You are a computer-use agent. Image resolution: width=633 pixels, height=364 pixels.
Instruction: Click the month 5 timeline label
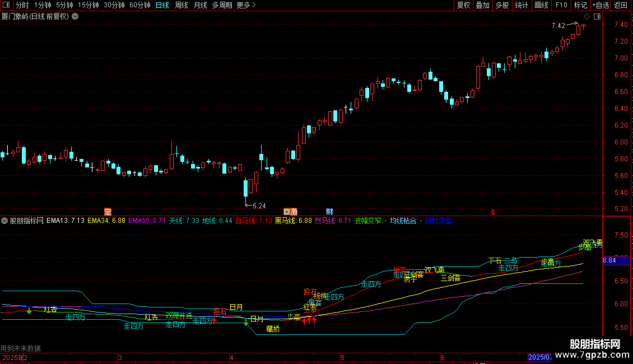coord(342,357)
